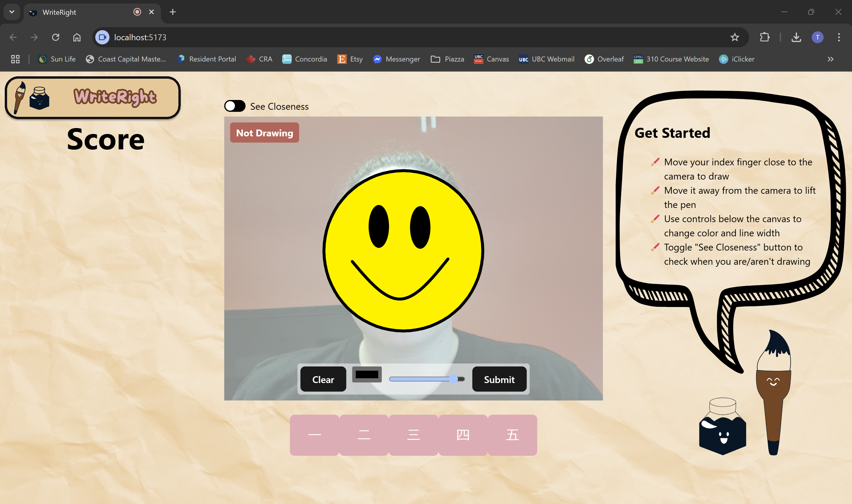Click the Clear button

click(x=323, y=379)
